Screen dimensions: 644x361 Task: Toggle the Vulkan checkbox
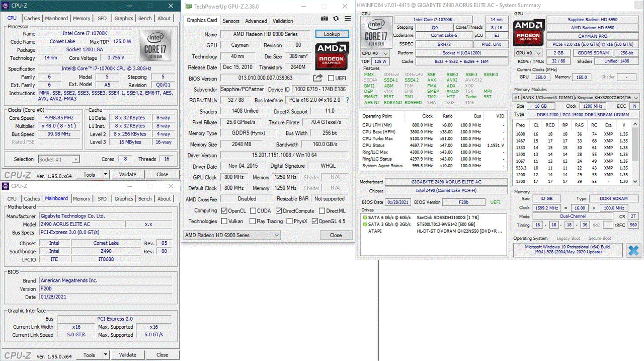click(224, 221)
